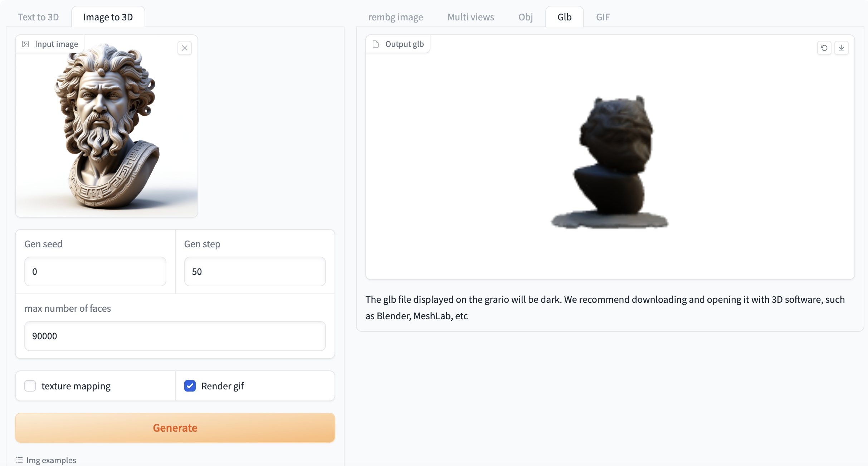This screenshot has width=868, height=466.
Task: Click the Img examples list icon
Action: [19, 460]
